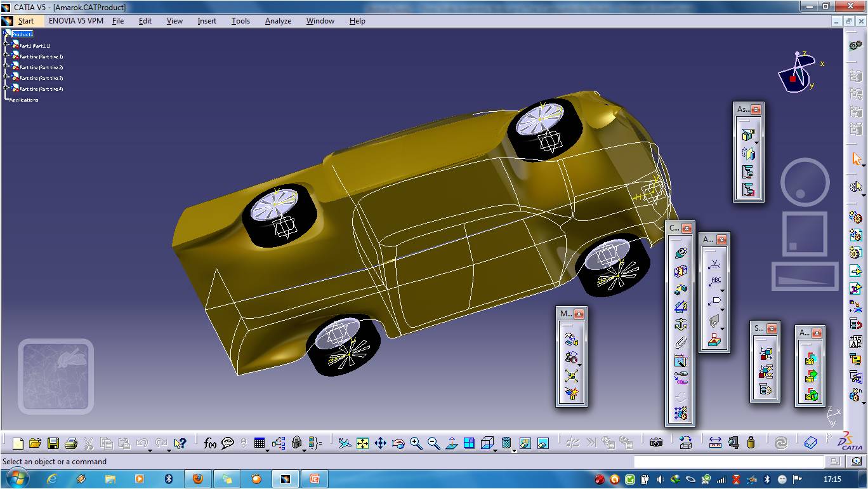This screenshot has width=868, height=489.
Task: Open the File menu
Action: pyautogui.click(x=118, y=21)
